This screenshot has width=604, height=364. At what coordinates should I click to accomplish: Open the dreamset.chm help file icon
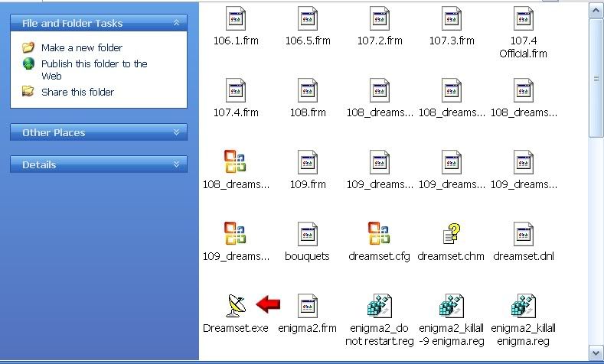click(452, 234)
